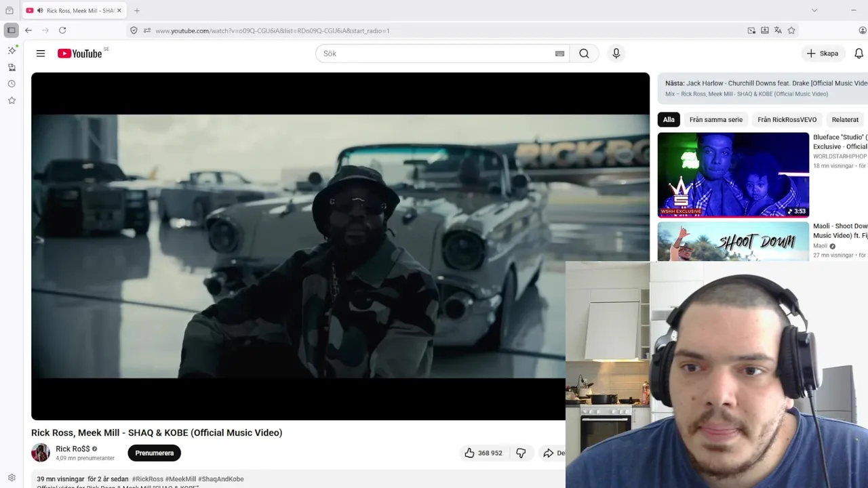Reload the page
The image size is (868, 488).
click(x=62, y=30)
